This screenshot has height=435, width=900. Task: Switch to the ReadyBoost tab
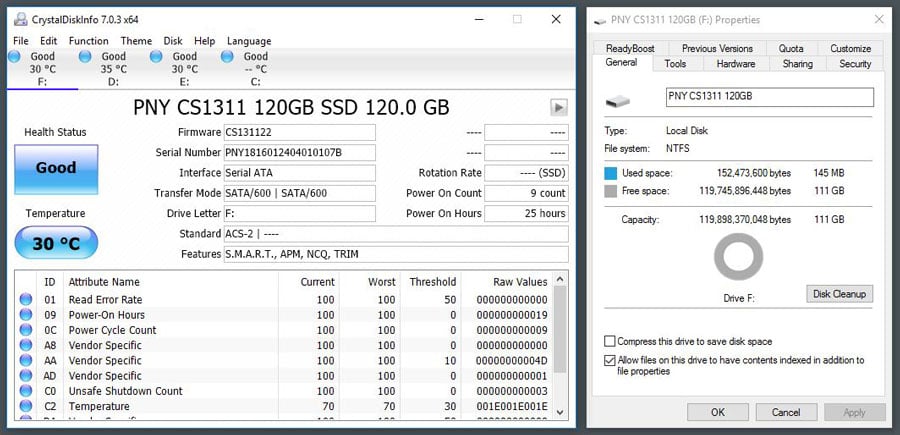click(630, 48)
